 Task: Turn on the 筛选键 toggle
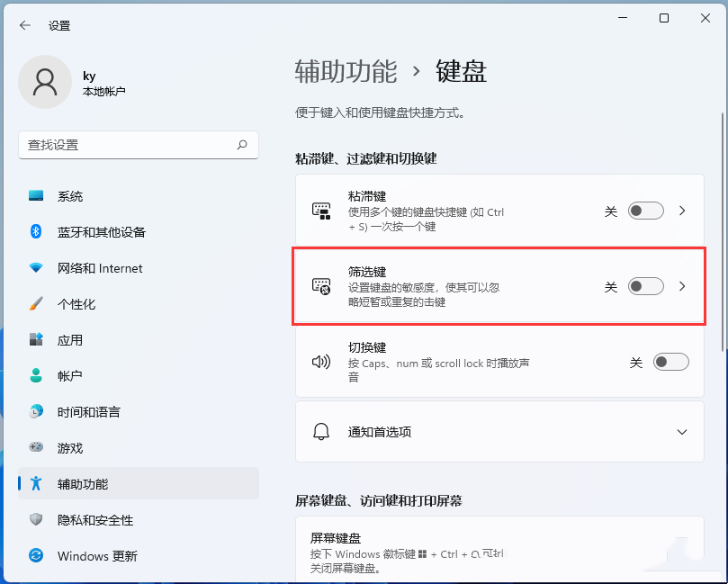pyautogui.click(x=645, y=285)
